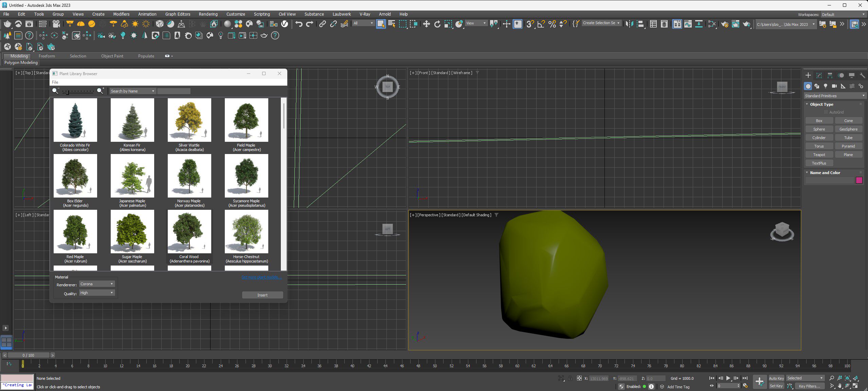The width and height of the screenshot is (868, 391).
Task: Click the Select and Link chain icon
Action: (x=322, y=24)
